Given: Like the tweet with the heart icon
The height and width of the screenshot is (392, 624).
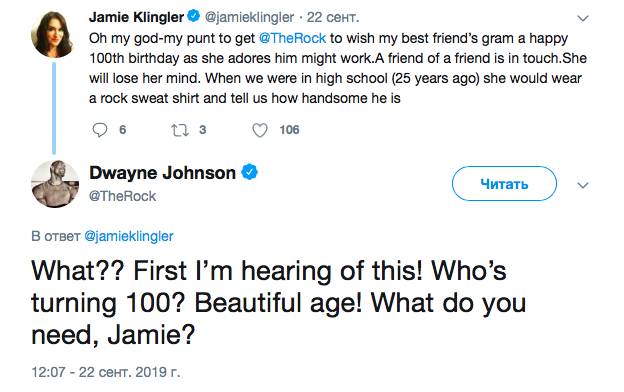Looking at the screenshot, I should 260,130.
